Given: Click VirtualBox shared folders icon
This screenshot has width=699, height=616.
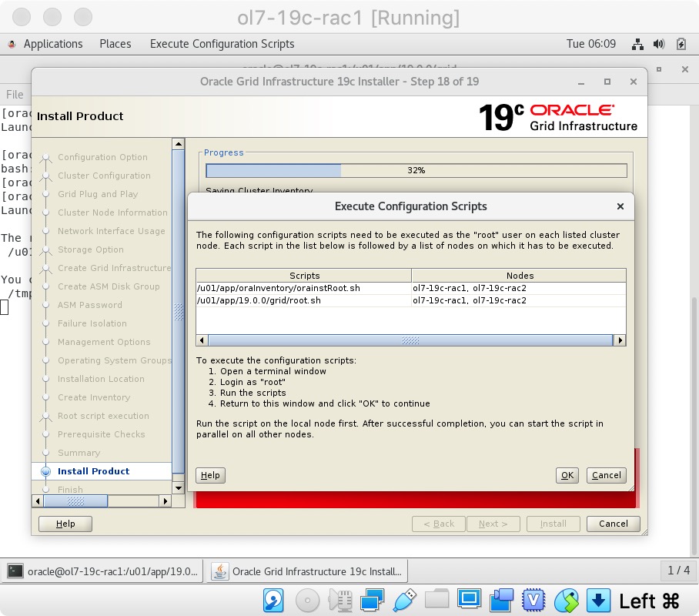Looking at the screenshot, I should pos(437,598).
